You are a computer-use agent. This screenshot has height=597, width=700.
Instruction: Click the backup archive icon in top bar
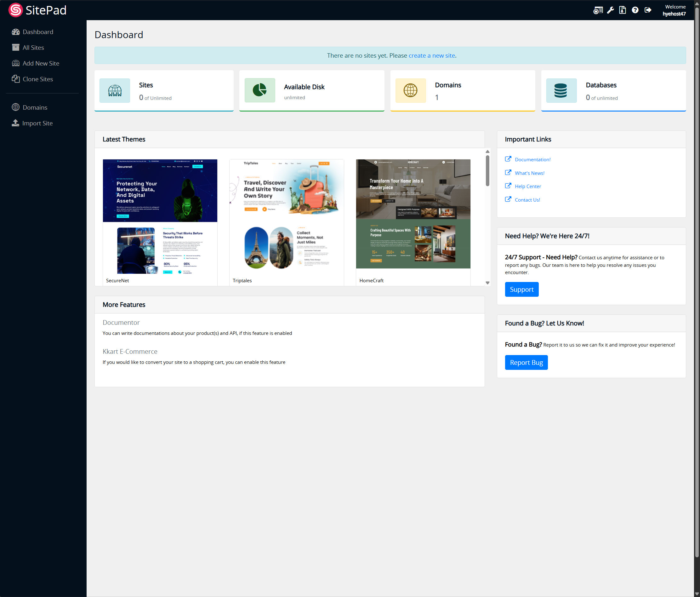coord(623,10)
